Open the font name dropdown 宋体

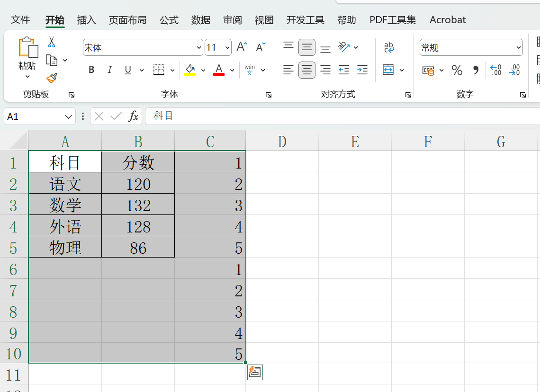tap(199, 47)
